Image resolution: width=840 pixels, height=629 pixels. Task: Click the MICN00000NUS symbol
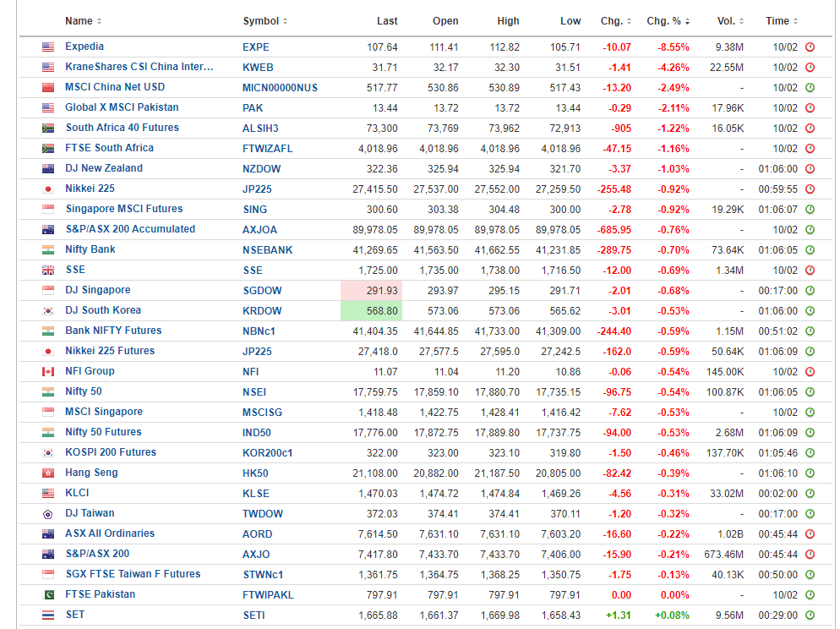[280, 88]
